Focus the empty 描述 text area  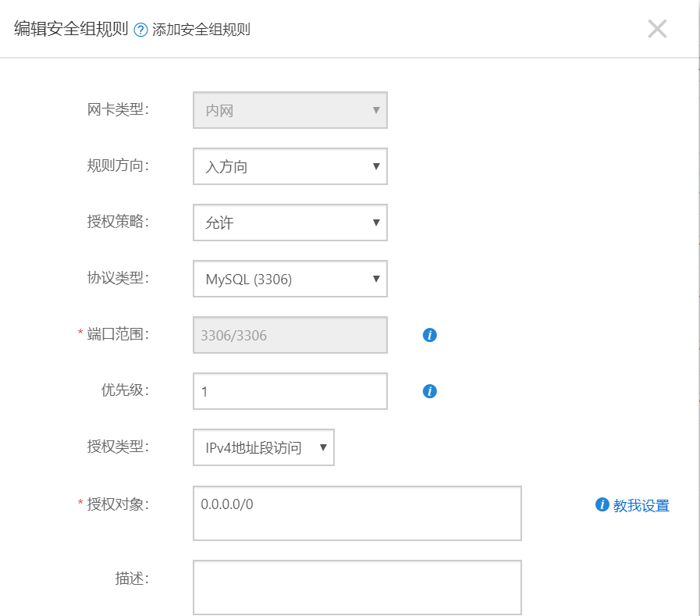coord(357,587)
